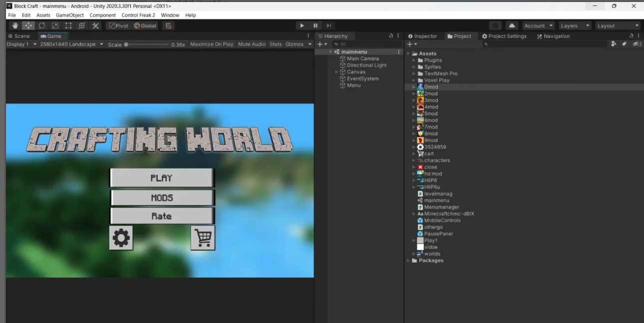
Task: Click Search by Type icon in Project
Action: tap(614, 44)
